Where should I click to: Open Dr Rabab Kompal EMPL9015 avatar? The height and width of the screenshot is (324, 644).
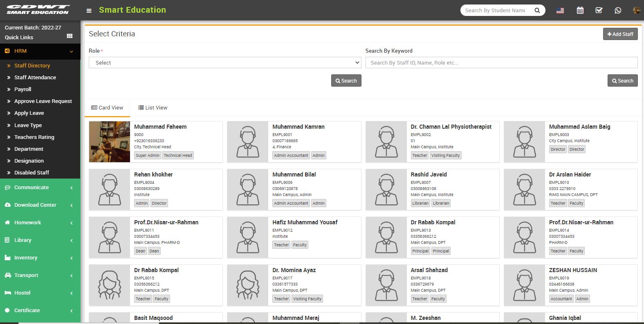110,285
